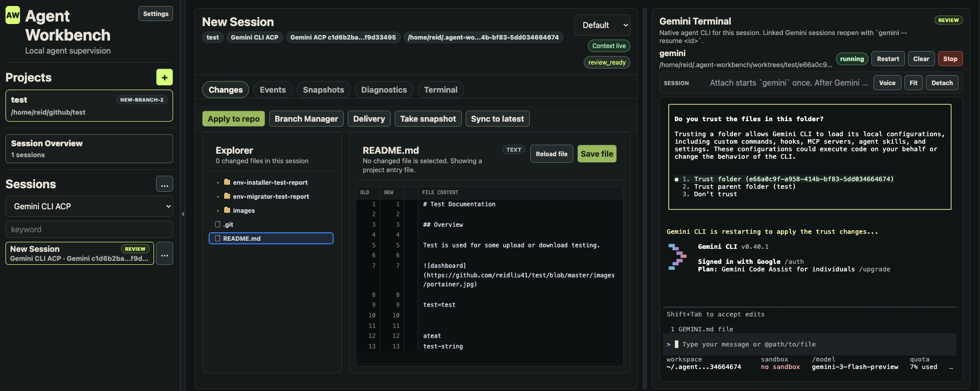The image size is (980, 391).
Task: Click the Gemini CLI pixel logo in terminal
Action: click(x=677, y=257)
